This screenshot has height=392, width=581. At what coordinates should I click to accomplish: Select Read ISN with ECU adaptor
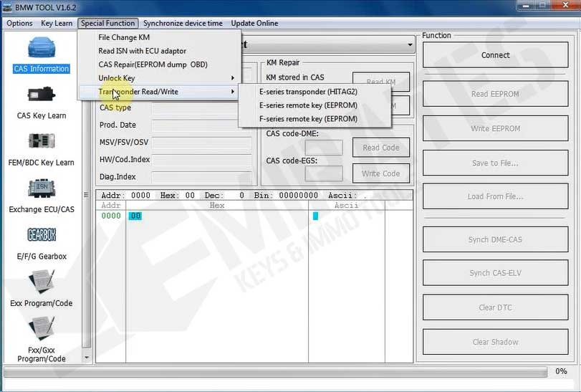click(159, 51)
